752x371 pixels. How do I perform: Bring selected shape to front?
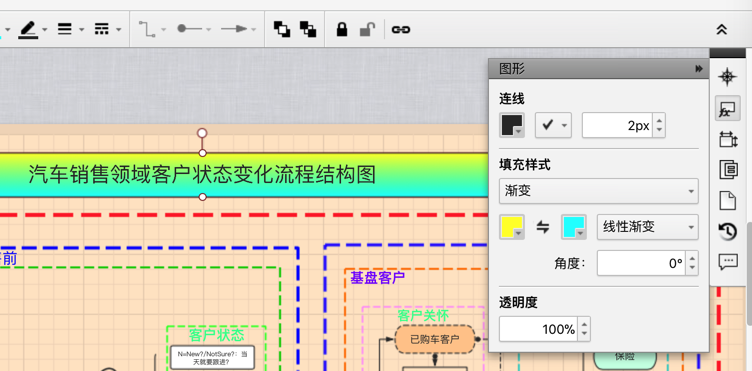tap(282, 29)
